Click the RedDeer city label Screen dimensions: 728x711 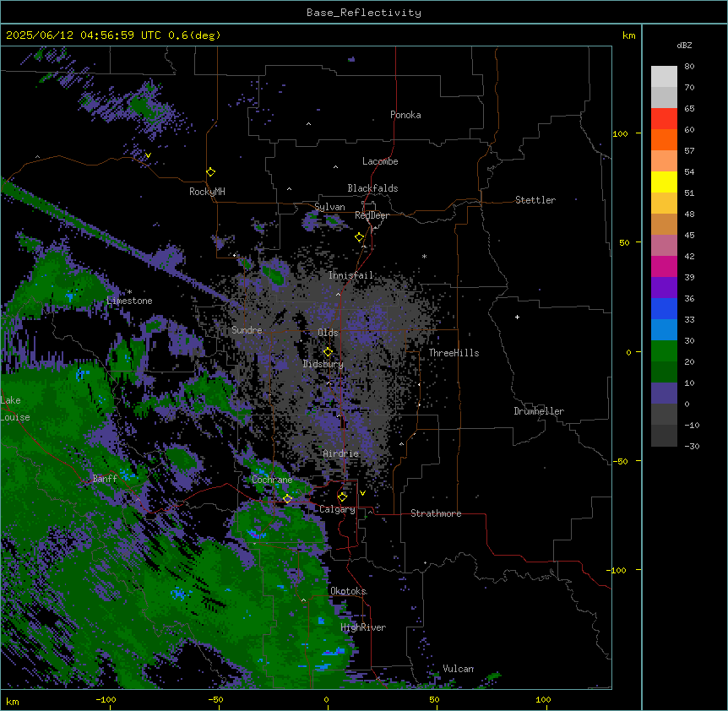tap(372, 215)
